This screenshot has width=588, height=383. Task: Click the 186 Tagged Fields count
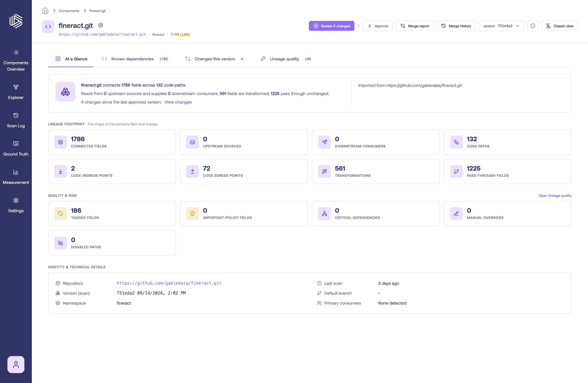76,210
